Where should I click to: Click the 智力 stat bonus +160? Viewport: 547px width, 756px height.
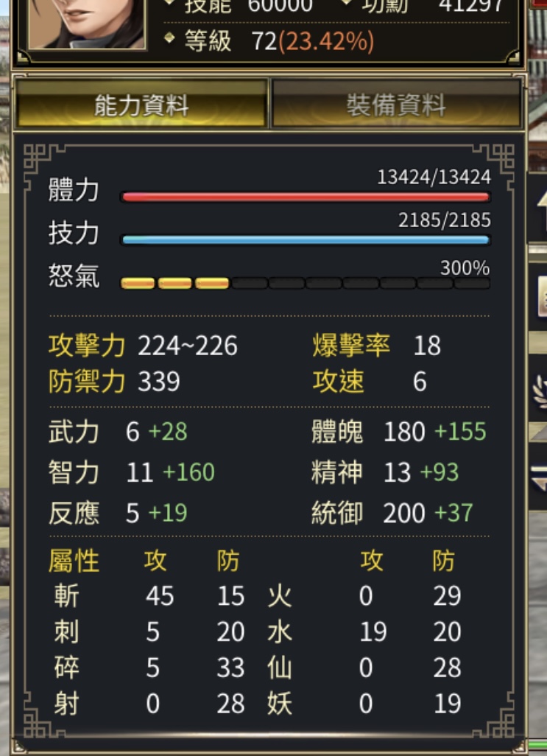188,472
